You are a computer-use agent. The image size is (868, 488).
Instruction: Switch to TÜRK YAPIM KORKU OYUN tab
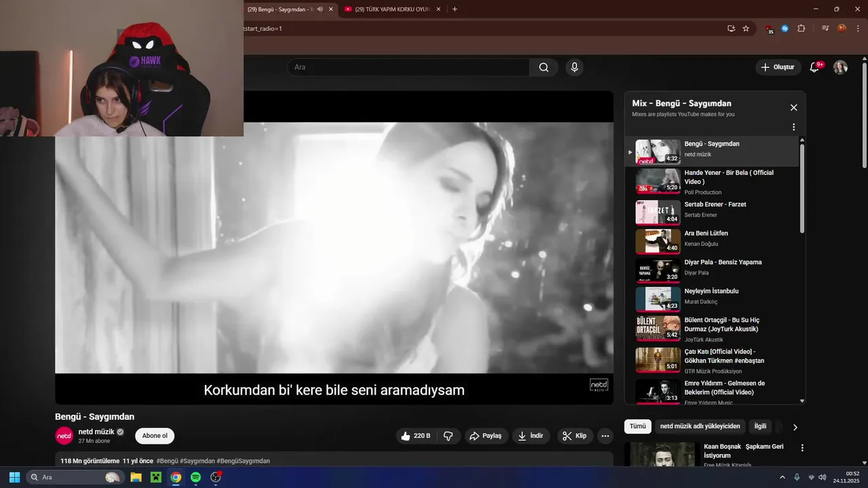(393, 9)
